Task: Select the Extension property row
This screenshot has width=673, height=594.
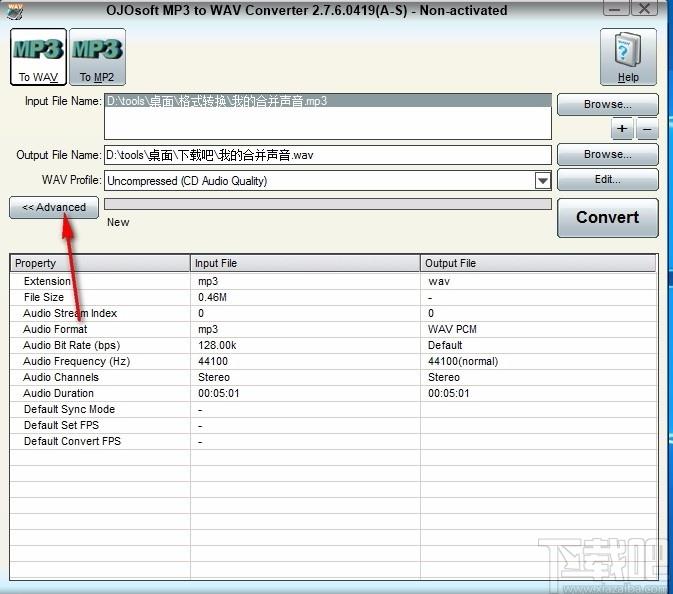Action: (333, 281)
